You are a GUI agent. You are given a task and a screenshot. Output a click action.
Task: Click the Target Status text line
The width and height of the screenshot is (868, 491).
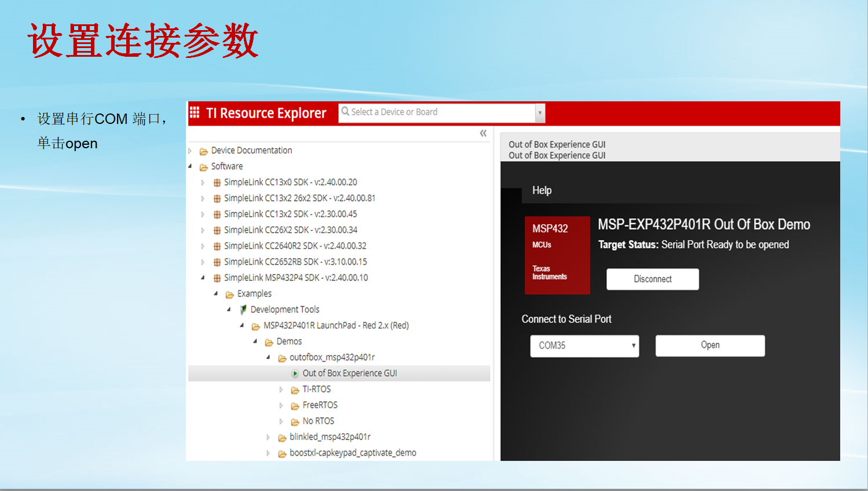pos(694,245)
